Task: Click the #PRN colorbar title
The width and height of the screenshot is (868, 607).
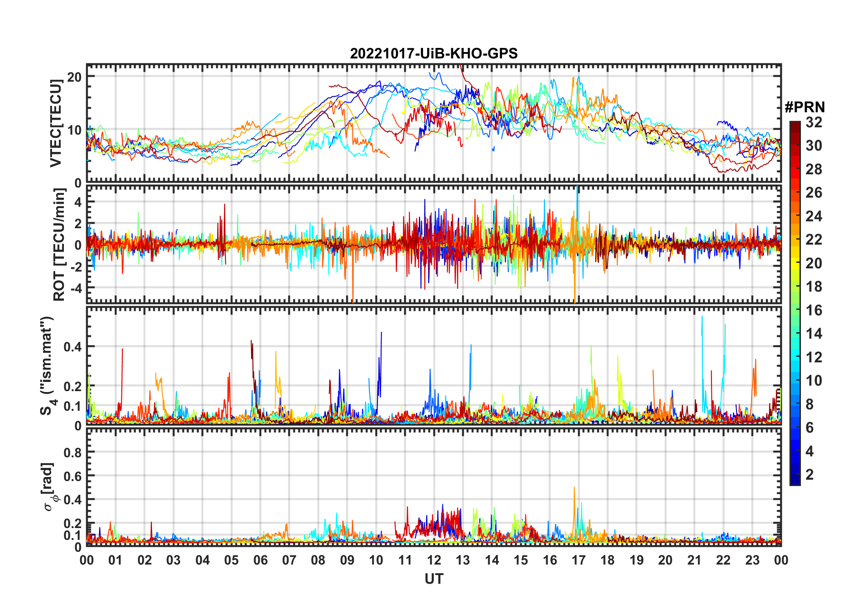Action: pyautogui.click(x=805, y=107)
